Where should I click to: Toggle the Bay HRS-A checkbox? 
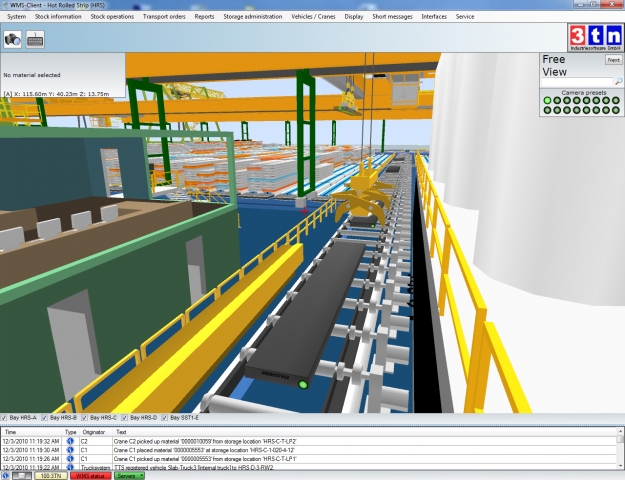[x=5, y=417]
